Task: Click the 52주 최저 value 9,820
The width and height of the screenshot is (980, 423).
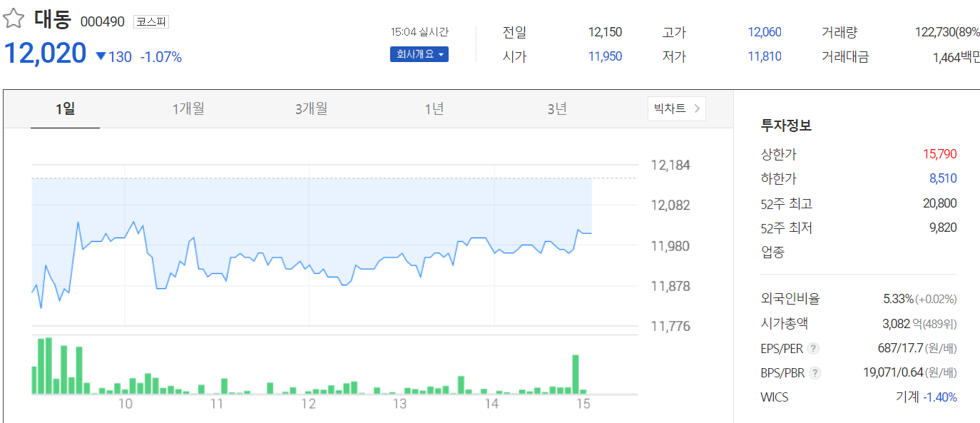Action: point(942,228)
